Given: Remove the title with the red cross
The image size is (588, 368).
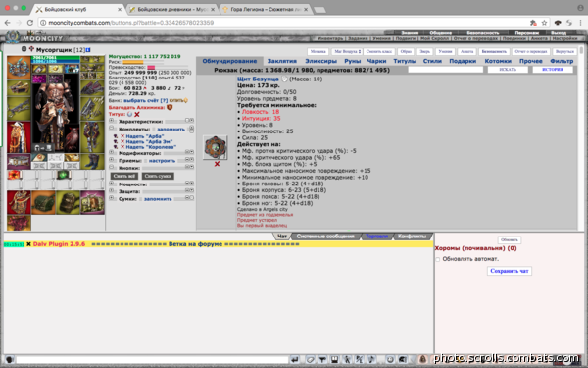Looking at the screenshot, I should pos(137,114).
